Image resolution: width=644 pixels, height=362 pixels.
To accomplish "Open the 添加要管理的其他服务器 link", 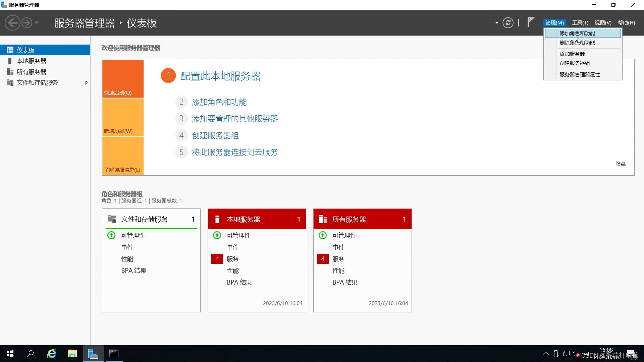I will [x=235, y=119].
